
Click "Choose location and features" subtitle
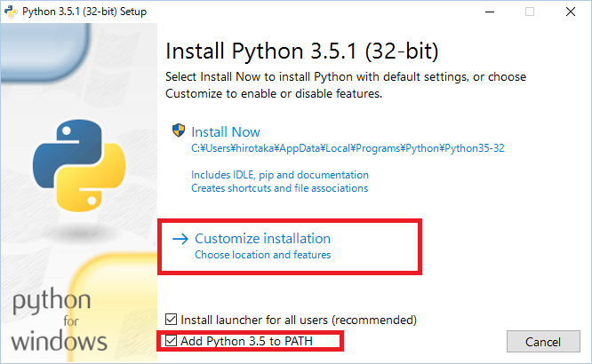(262, 255)
